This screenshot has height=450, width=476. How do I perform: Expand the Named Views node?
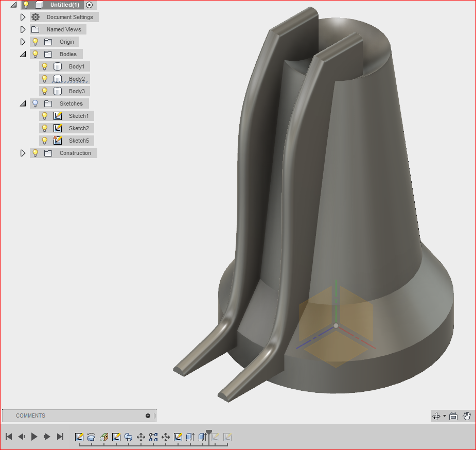(23, 29)
